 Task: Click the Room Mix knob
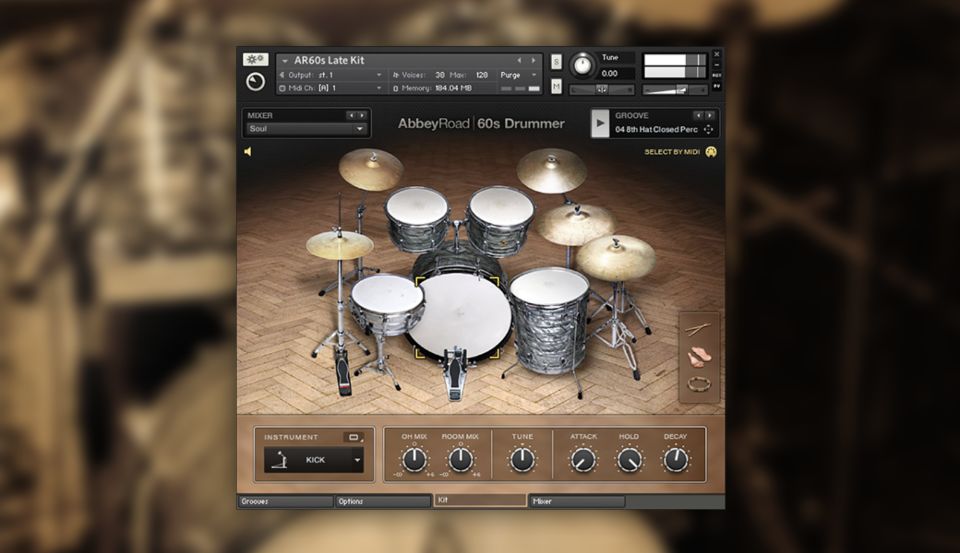coord(460,459)
